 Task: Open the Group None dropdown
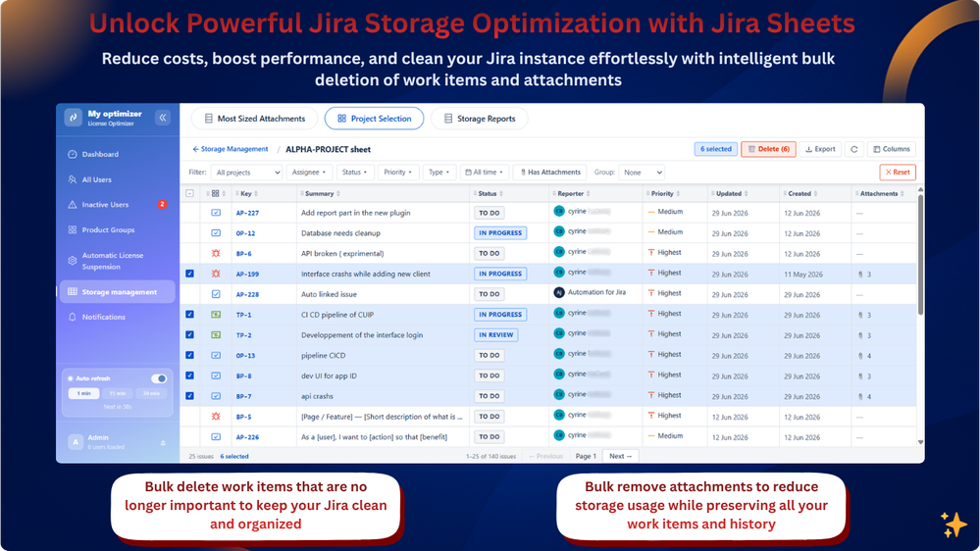point(642,173)
